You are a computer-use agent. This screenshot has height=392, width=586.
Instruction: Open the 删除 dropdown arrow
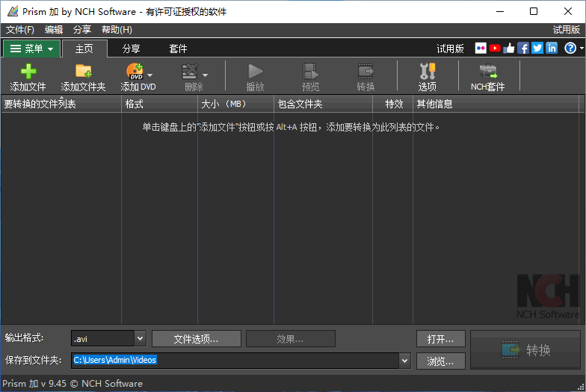205,76
